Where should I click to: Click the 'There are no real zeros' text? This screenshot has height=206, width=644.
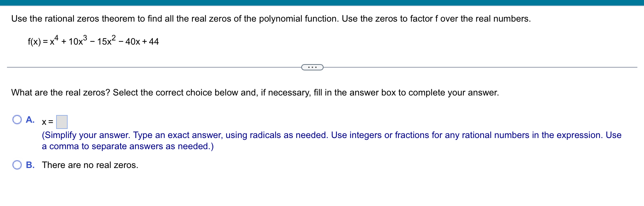click(90, 165)
